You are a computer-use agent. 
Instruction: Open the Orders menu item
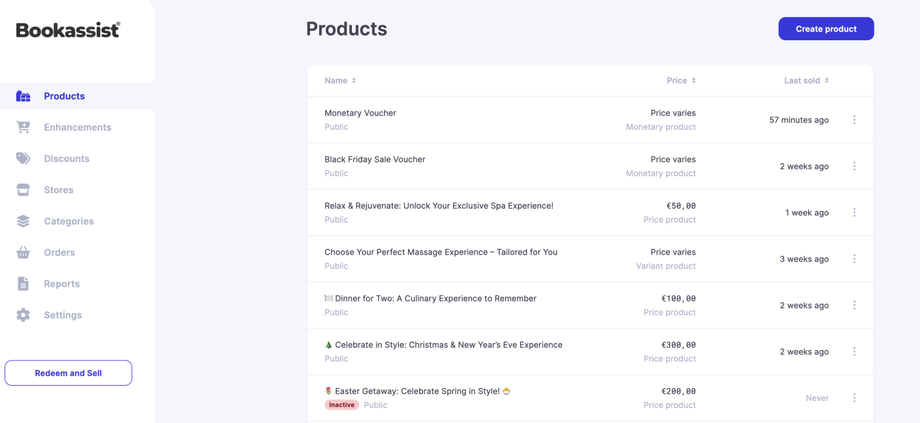59,252
